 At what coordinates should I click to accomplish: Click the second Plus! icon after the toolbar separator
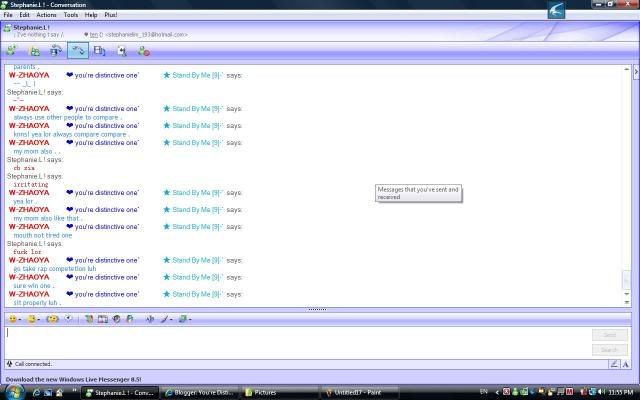(102, 319)
